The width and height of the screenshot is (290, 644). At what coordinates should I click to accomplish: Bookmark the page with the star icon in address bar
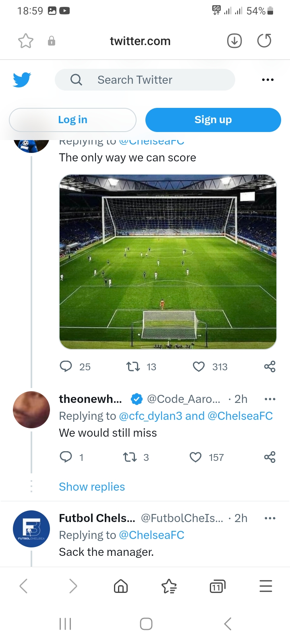[26, 41]
